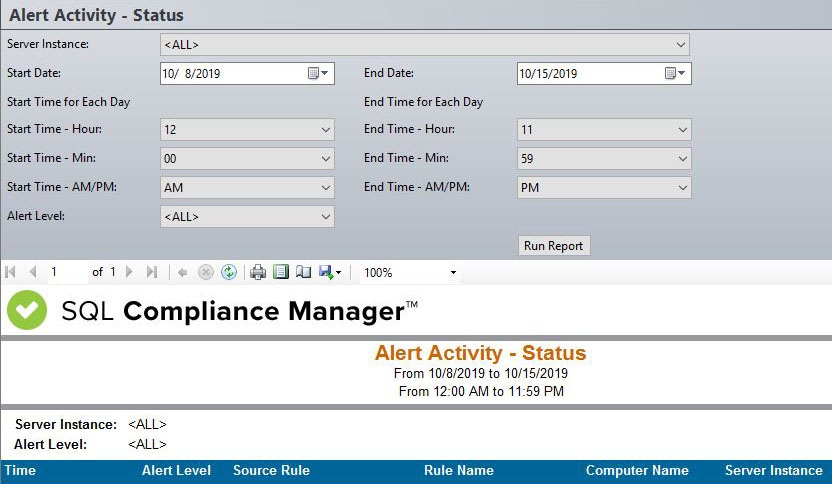Click the Export save icon
Screen dimensions: 832x484
point(327,272)
